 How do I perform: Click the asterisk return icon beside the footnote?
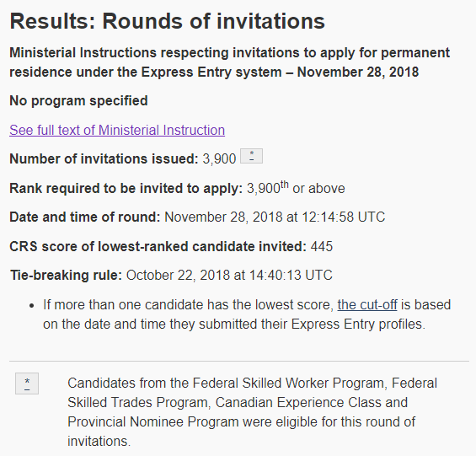[x=27, y=384]
